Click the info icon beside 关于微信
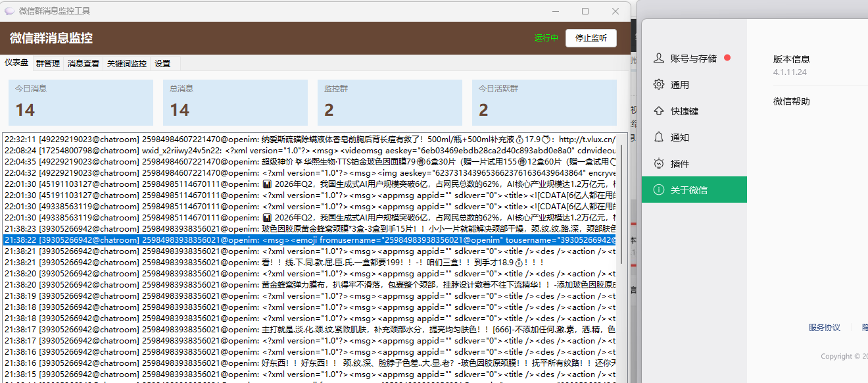 pyautogui.click(x=659, y=190)
